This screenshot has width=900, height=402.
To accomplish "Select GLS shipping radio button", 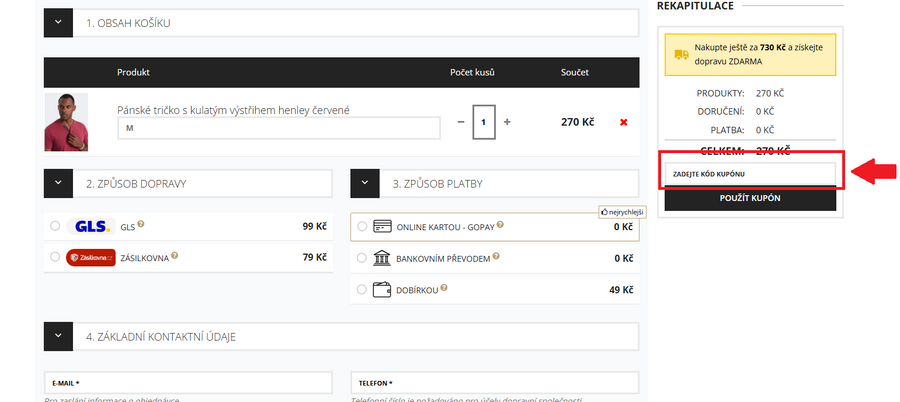I will pyautogui.click(x=54, y=226).
